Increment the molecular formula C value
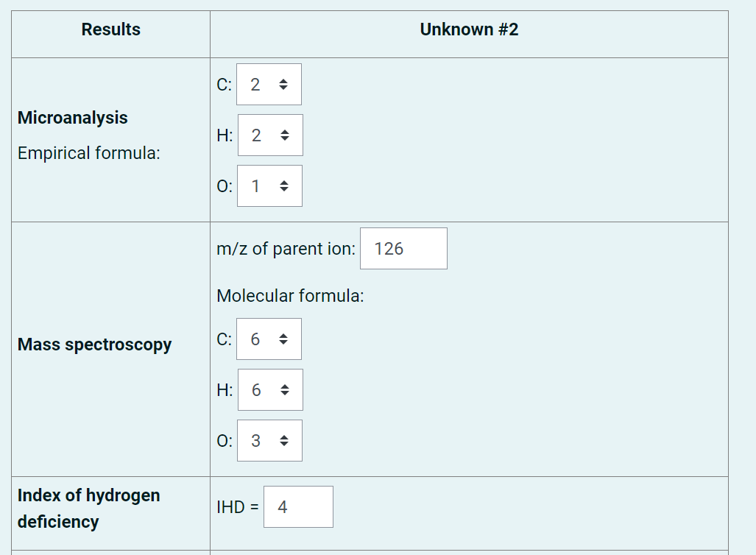The width and height of the screenshot is (756, 555). coord(284,334)
